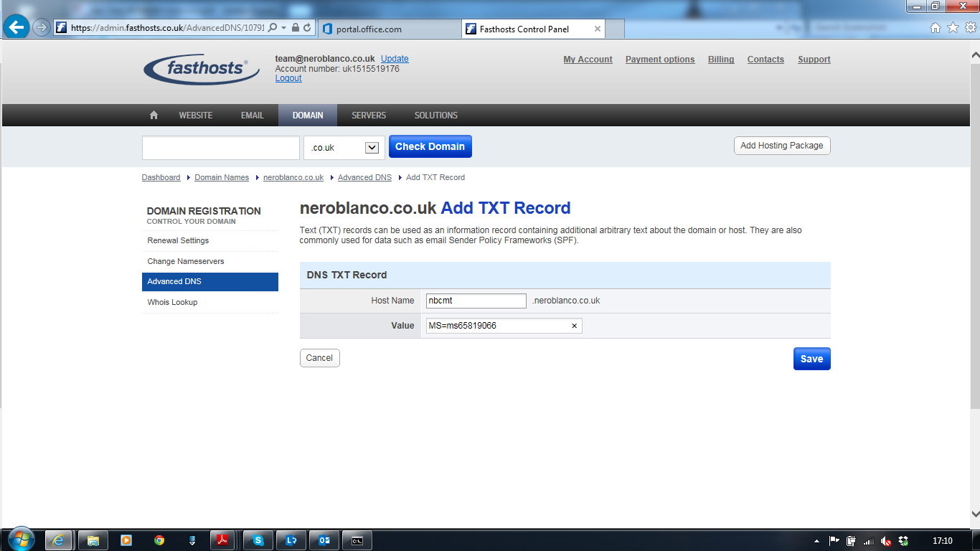Image resolution: width=980 pixels, height=551 pixels.
Task: Open the Support link
Action: [x=814, y=60]
